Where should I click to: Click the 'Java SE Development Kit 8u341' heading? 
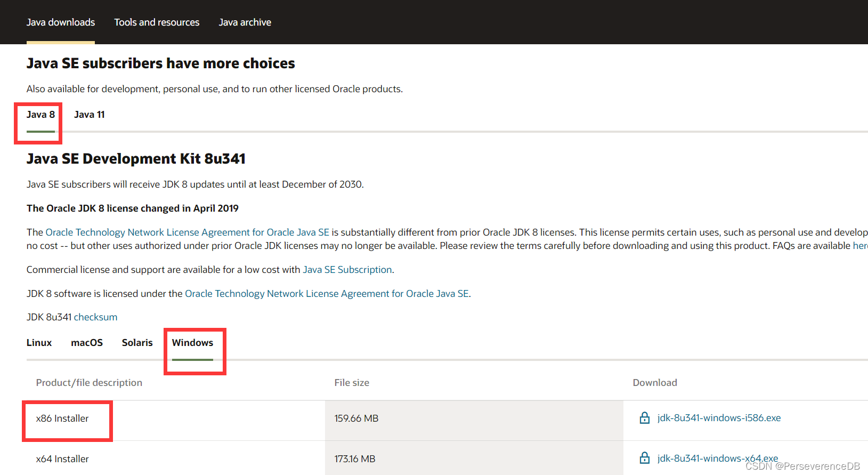(x=136, y=159)
